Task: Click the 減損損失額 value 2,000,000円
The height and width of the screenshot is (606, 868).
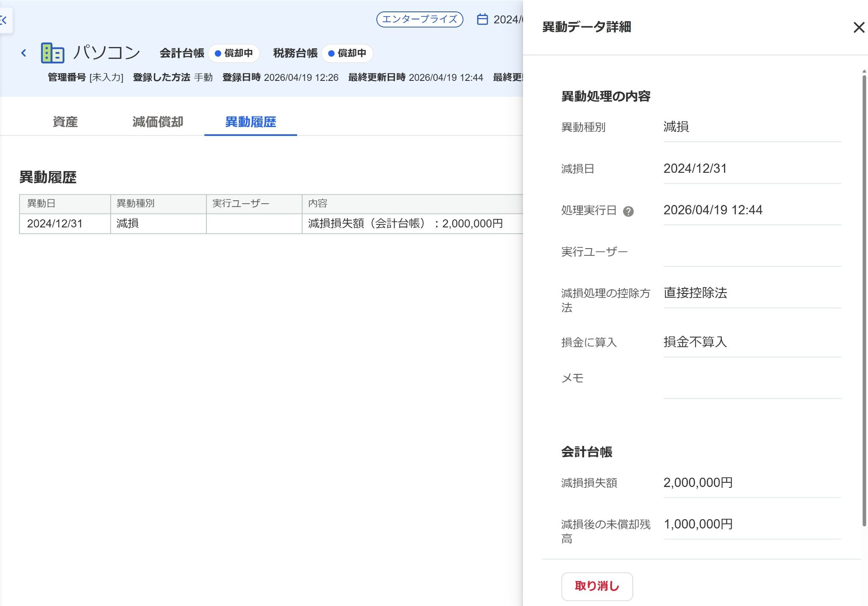Action: [x=698, y=483]
